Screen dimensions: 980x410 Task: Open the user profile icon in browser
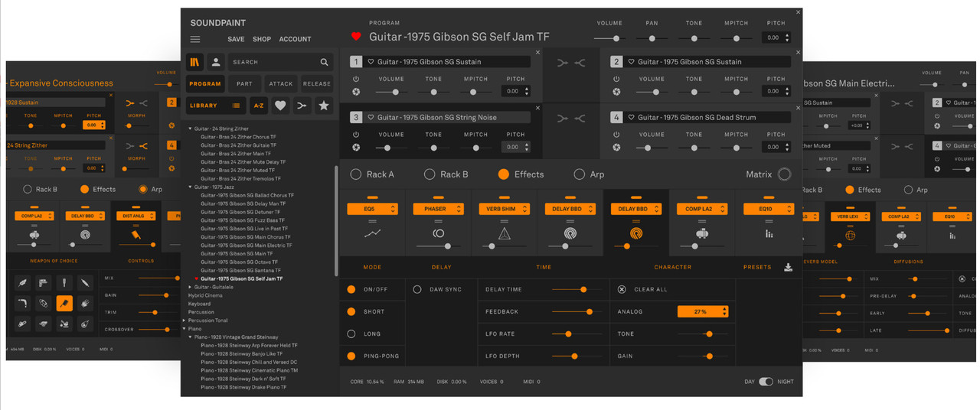coord(216,62)
